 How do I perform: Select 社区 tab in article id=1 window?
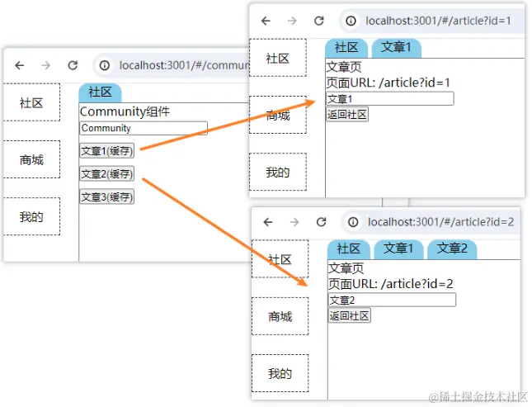[346, 48]
